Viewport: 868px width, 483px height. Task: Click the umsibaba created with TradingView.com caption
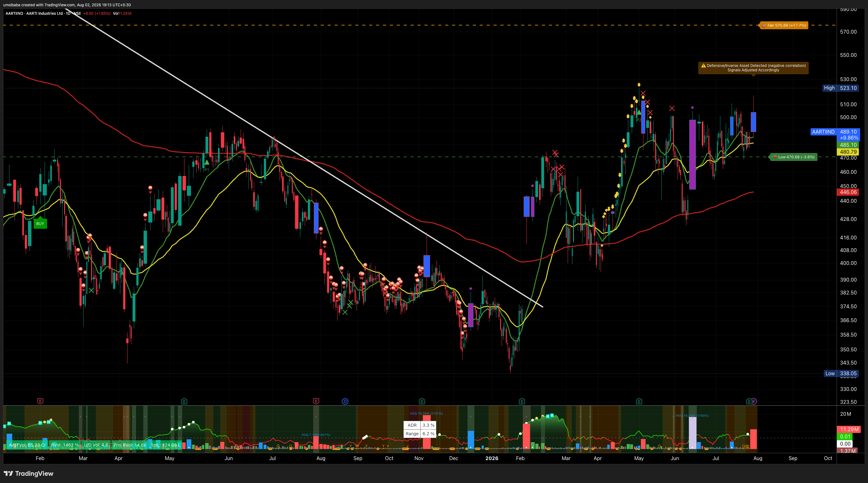tap(67, 5)
